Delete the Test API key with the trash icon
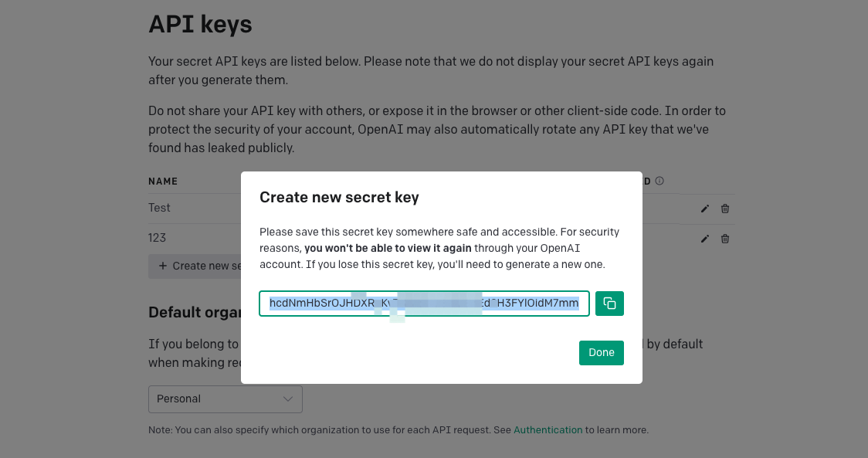Image resolution: width=868 pixels, height=458 pixels. [724, 208]
